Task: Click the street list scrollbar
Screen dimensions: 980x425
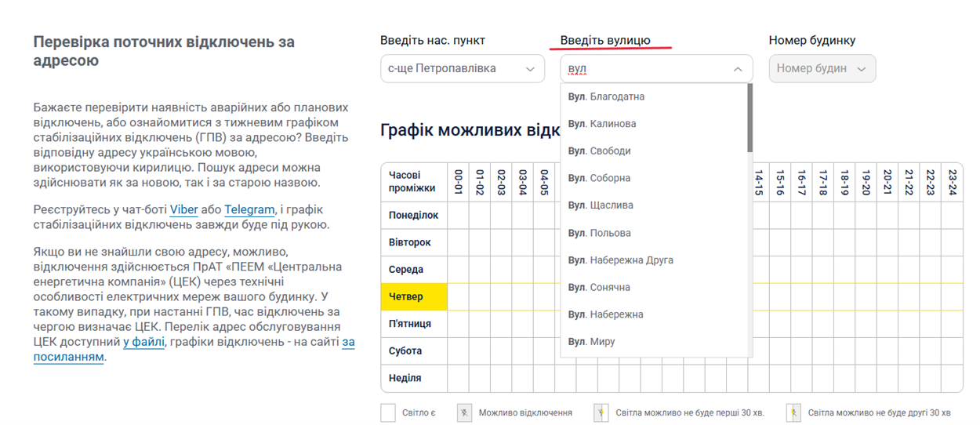Action: (x=750, y=118)
